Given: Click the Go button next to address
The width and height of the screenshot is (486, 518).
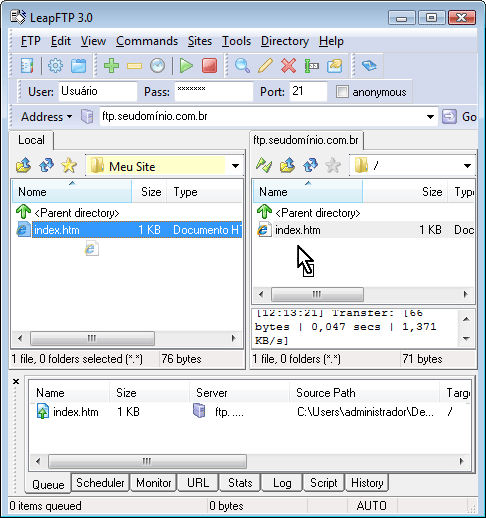Looking at the screenshot, I should 459,117.
